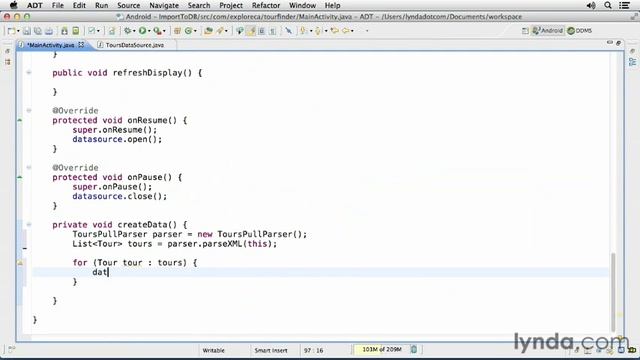Click the green Run button

click(142, 31)
